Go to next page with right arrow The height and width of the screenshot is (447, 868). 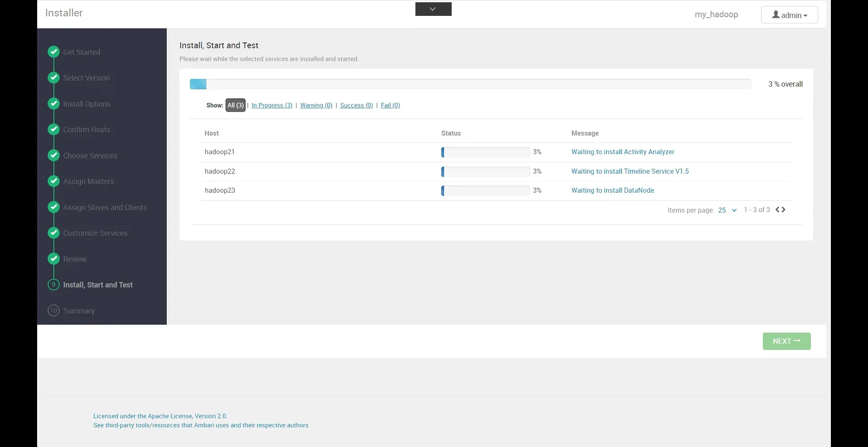784,210
